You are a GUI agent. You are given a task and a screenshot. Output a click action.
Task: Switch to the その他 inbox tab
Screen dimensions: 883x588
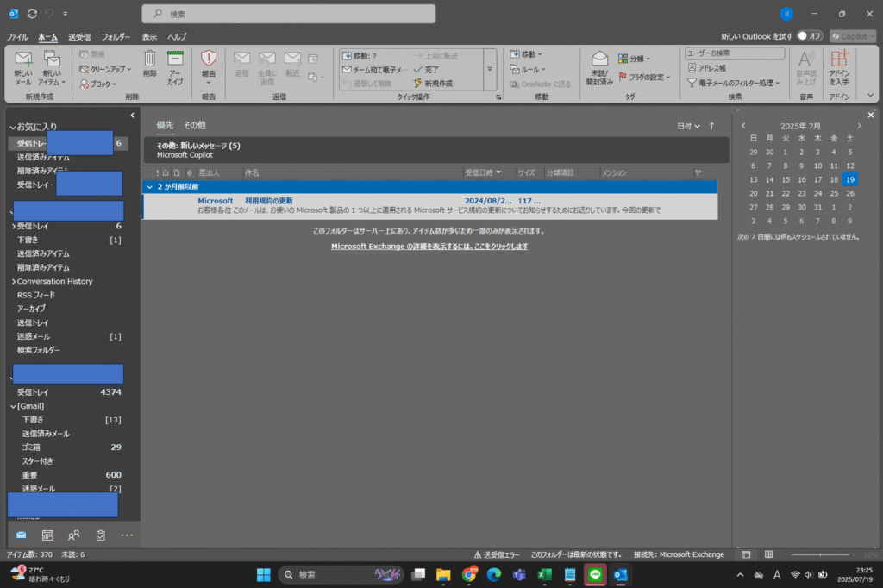point(194,125)
